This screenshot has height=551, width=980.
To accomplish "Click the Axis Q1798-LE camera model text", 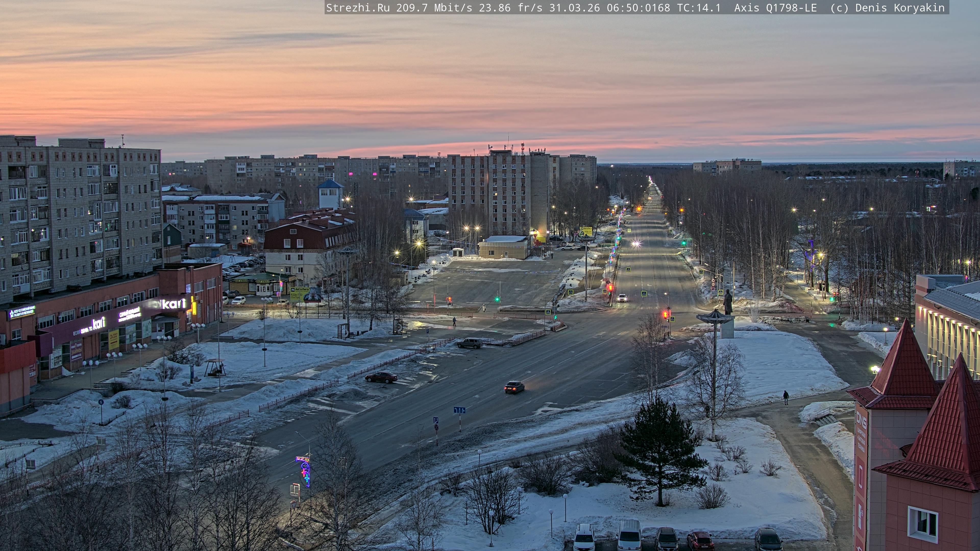I will point(775,8).
